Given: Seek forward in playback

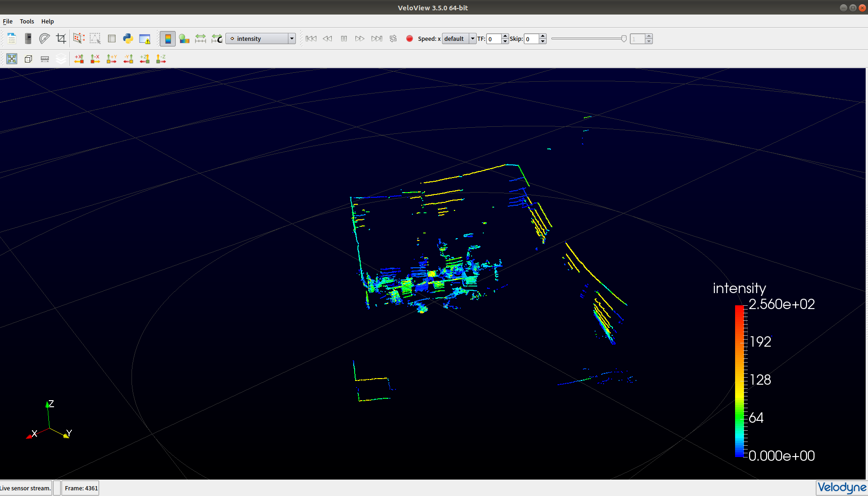Looking at the screenshot, I should click(x=360, y=39).
